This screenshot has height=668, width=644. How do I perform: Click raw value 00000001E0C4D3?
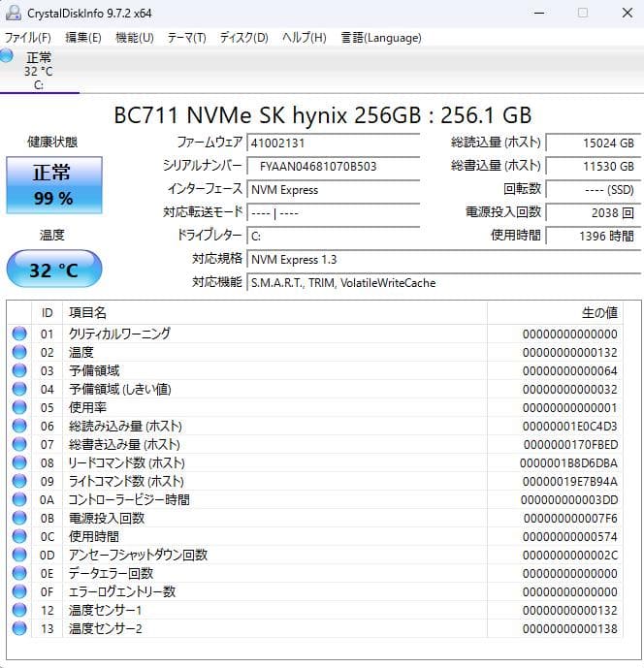click(x=570, y=426)
